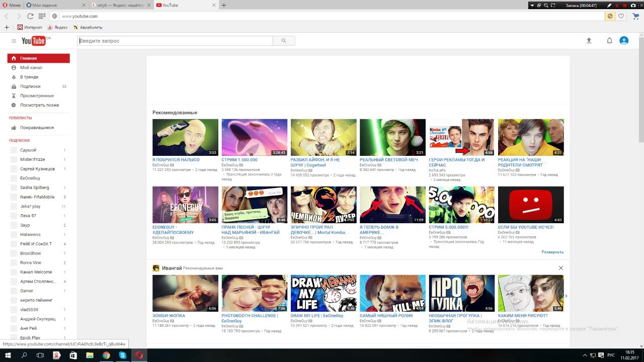The width and height of the screenshot is (644, 362).
Task: Add a bookmark with the plus icon
Action: [7, 27]
